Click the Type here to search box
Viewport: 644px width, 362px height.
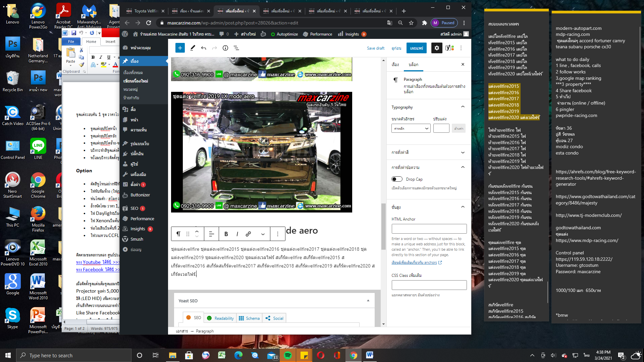(x=74, y=355)
